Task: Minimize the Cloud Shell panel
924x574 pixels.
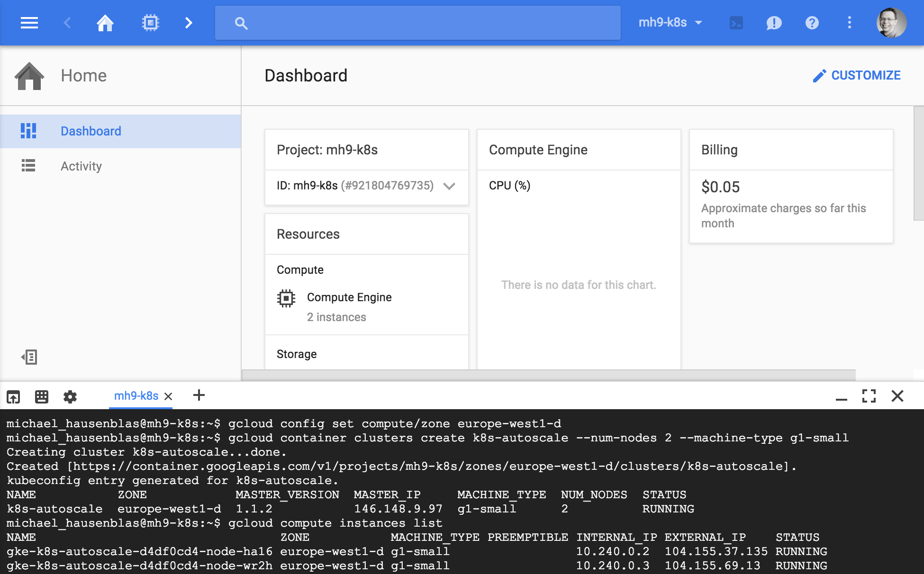Action: [x=841, y=400]
